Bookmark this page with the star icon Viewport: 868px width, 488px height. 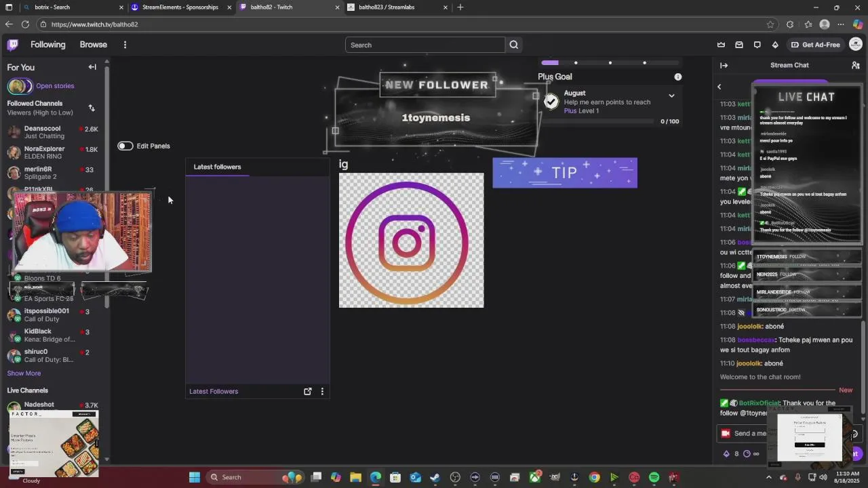click(x=770, y=24)
